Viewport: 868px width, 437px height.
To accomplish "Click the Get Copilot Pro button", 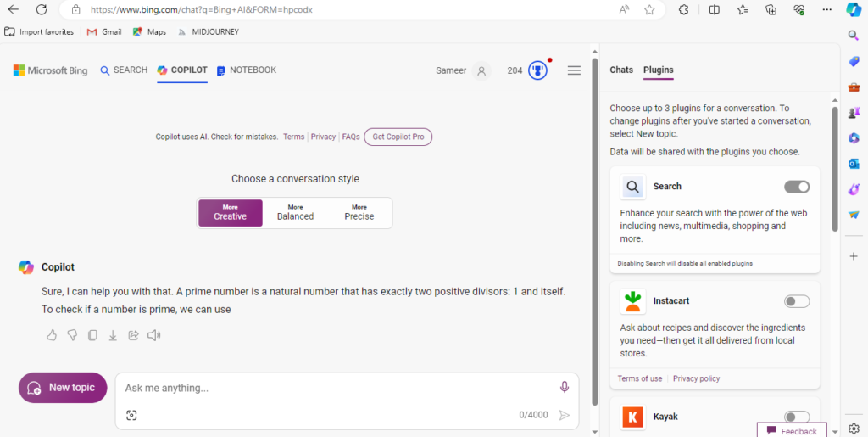I will click(398, 137).
